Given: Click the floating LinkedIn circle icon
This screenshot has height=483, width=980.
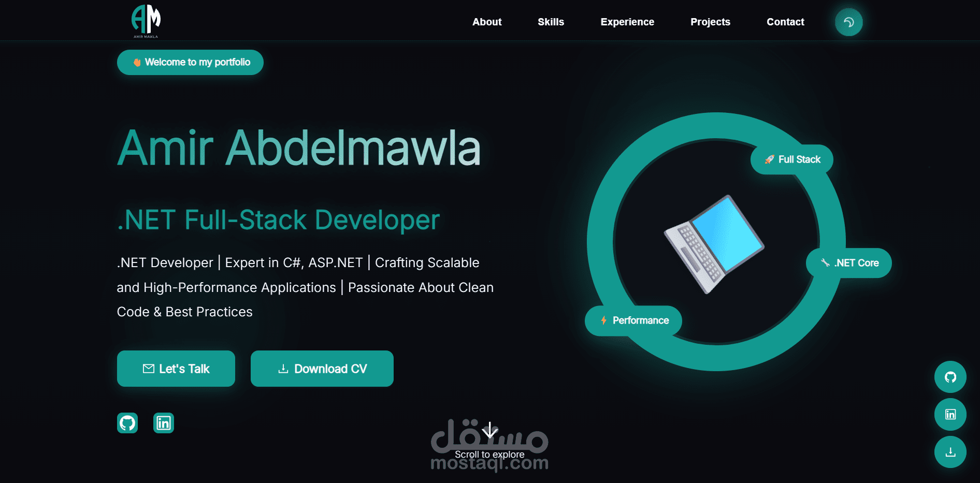Looking at the screenshot, I should point(950,414).
